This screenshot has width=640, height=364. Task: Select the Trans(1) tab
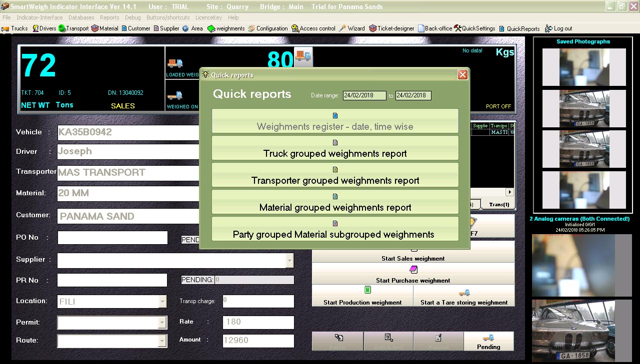(x=498, y=205)
